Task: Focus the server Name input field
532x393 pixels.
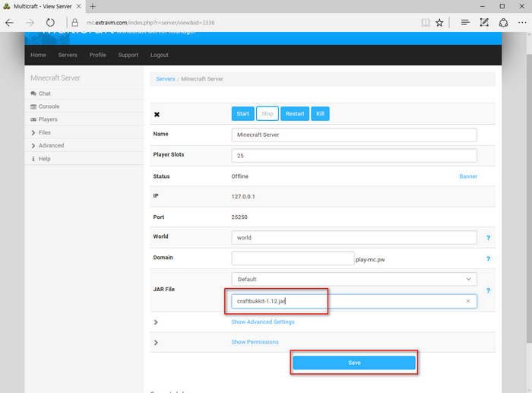Action: point(354,135)
